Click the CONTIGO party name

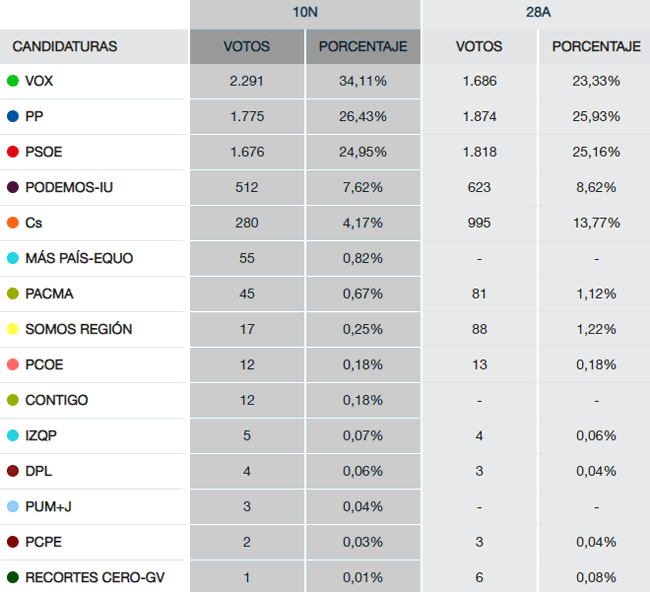pos(56,400)
